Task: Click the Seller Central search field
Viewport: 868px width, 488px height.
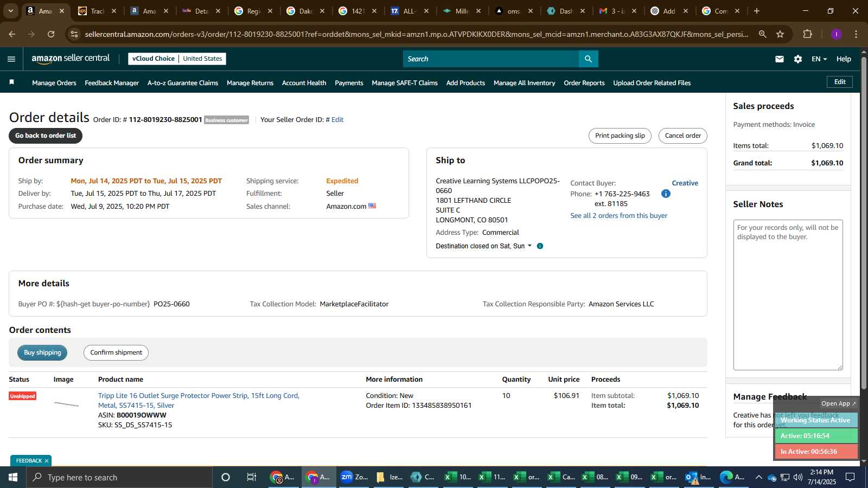Action: pos(491,59)
